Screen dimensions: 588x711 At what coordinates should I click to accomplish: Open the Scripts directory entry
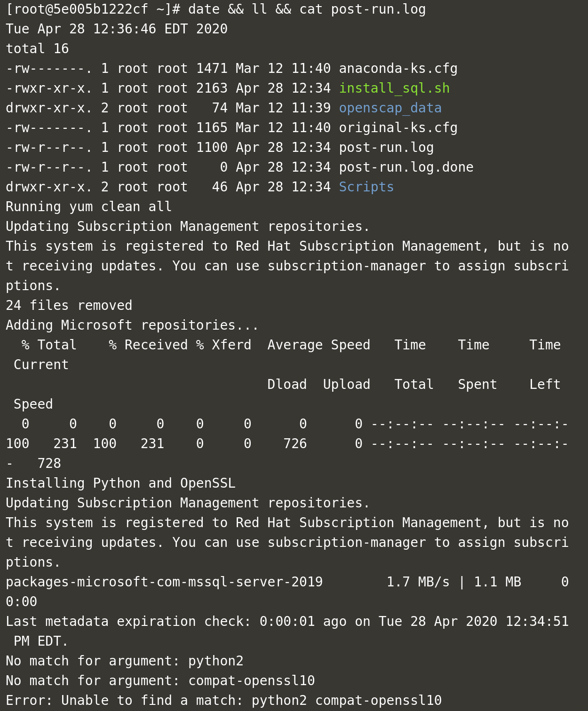point(366,187)
